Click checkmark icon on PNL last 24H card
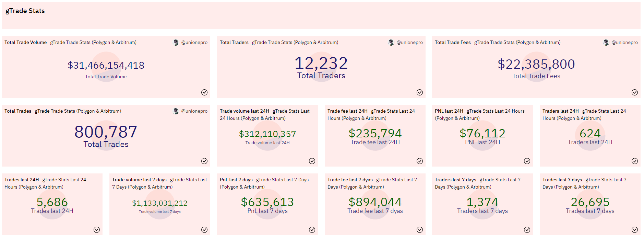The height and width of the screenshot is (238, 644). pyautogui.click(x=527, y=161)
